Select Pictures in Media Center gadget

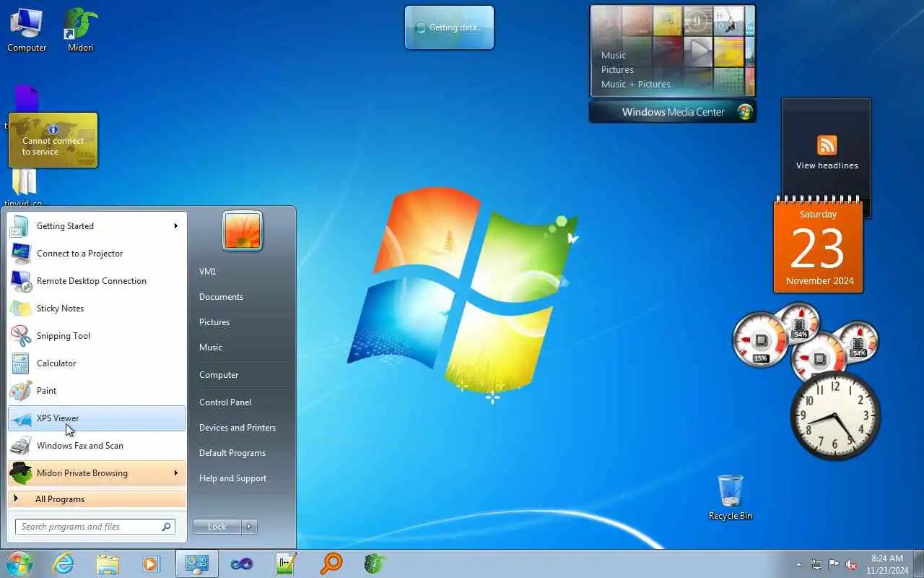click(617, 70)
